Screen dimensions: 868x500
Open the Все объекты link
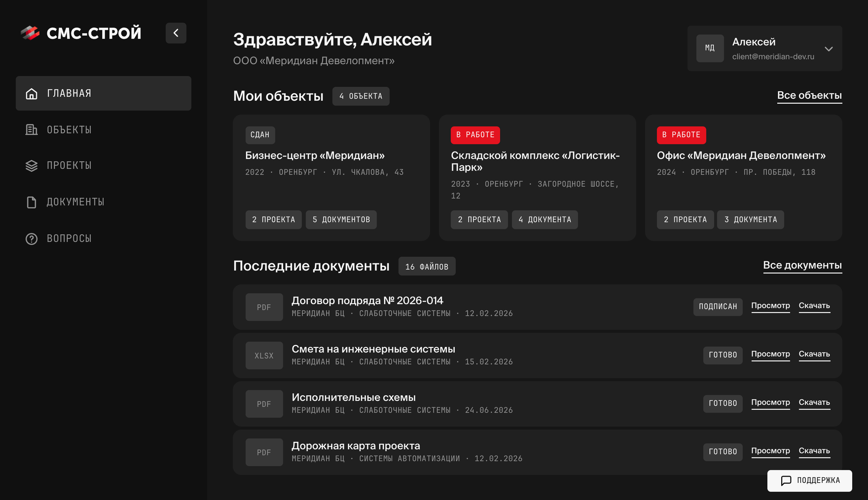pos(810,96)
